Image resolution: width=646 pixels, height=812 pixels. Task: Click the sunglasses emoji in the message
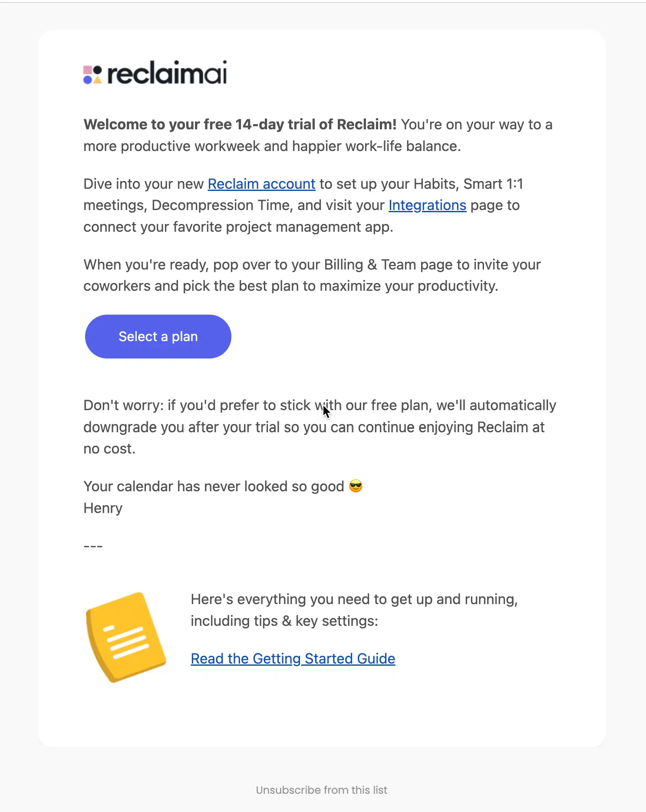point(355,486)
